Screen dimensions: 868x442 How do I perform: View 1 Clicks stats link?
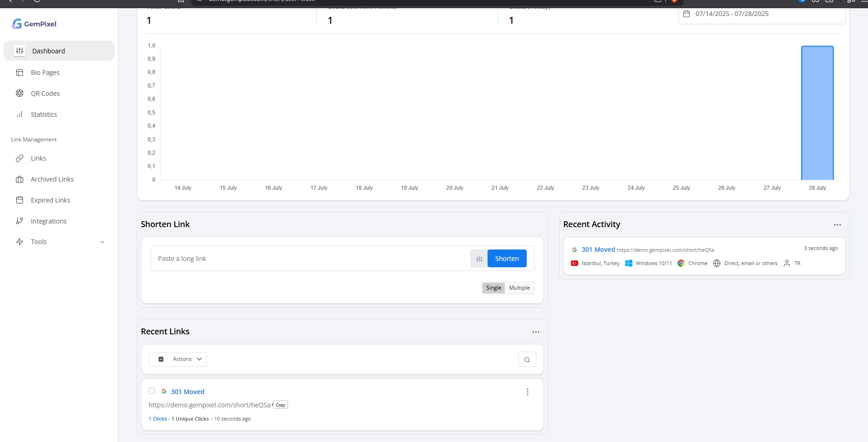coord(158,419)
